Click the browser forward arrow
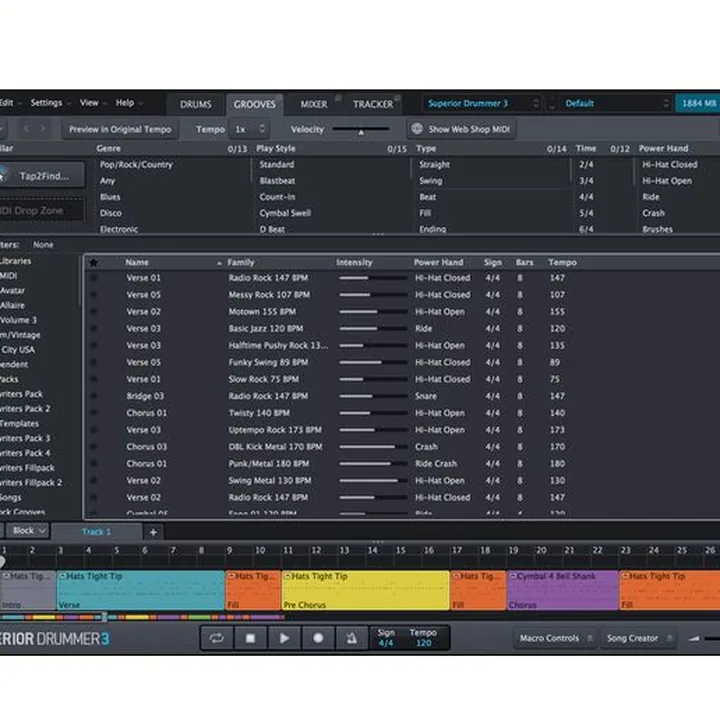This screenshot has height=720, width=720. (x=42, y=129)
